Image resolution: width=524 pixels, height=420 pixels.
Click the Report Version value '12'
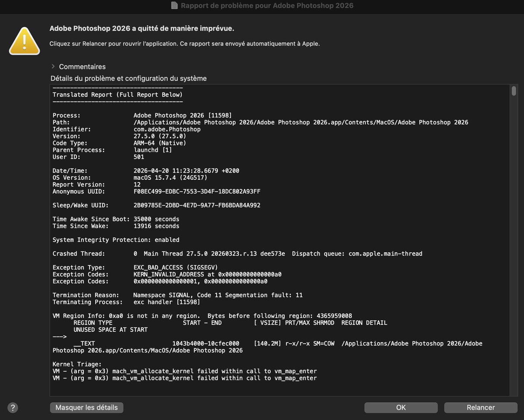click(x=137, y=185)
